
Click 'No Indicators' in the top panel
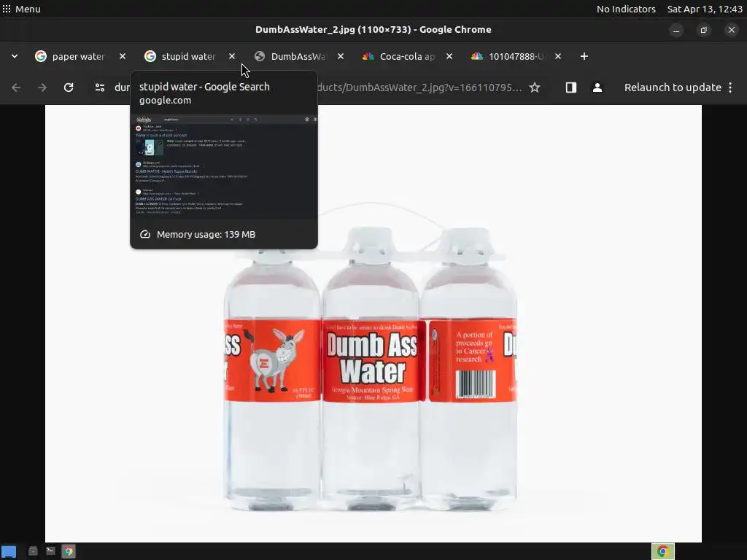click(626, 9)
